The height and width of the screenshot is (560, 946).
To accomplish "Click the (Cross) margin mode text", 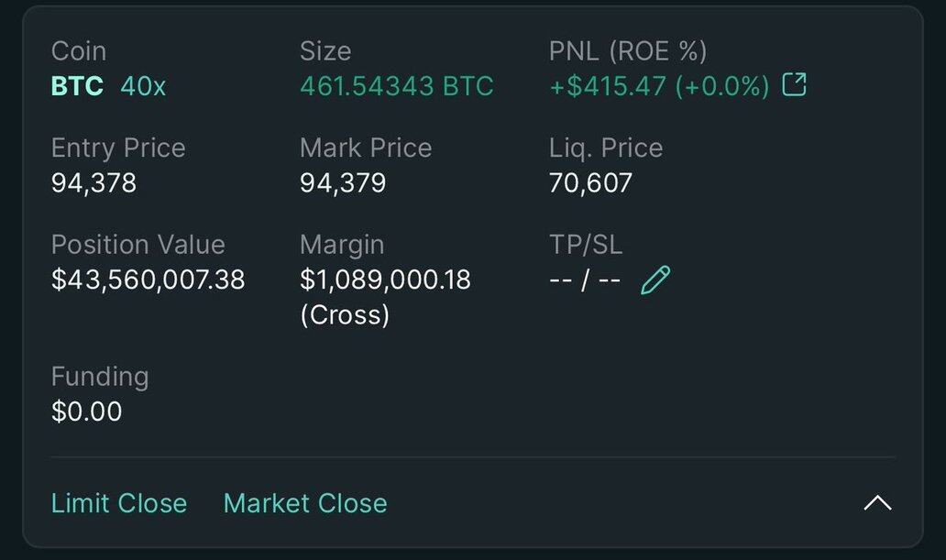I will coord(345,314).
